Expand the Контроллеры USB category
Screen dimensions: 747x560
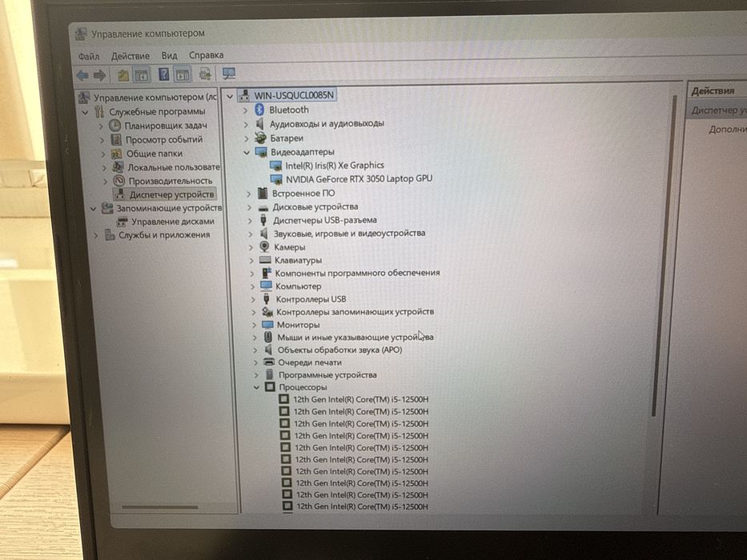click(254, 299)
